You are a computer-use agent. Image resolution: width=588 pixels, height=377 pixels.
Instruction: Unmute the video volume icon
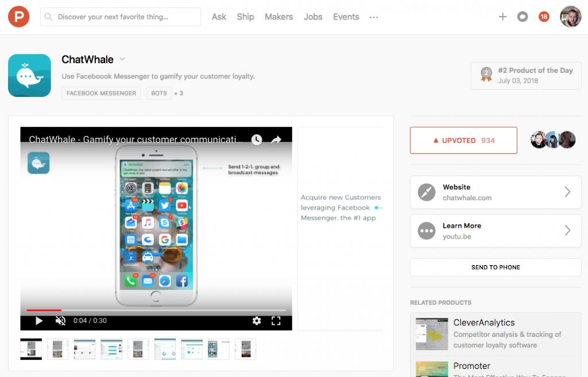[x=60, y=321]
